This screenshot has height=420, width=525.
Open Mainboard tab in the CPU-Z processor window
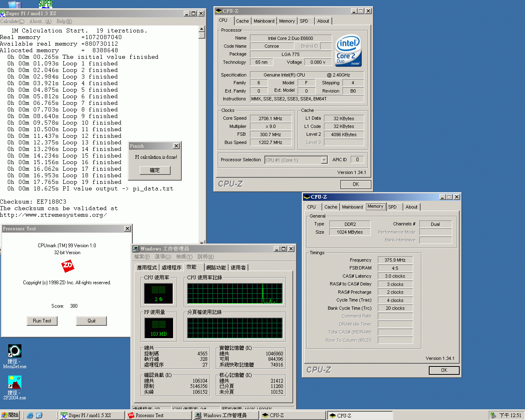tap(264, 21)
